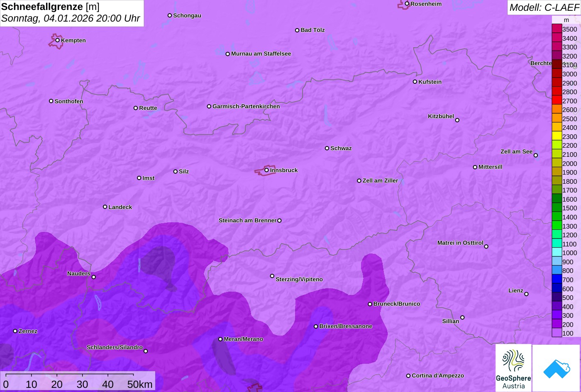Click the Schongau location dot
The height and width of the screenshot is (392, 581).
click(x=169, y=15)
